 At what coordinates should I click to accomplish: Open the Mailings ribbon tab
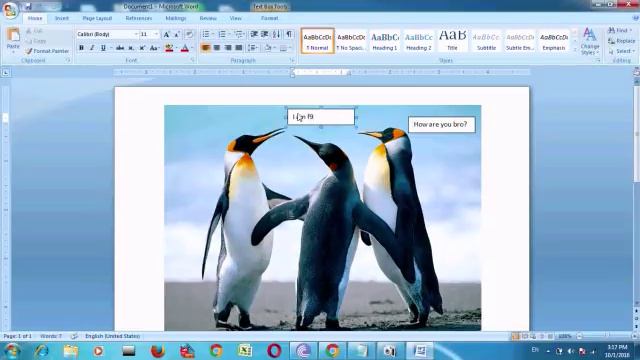pyautogui.click(x=176, y=18)
